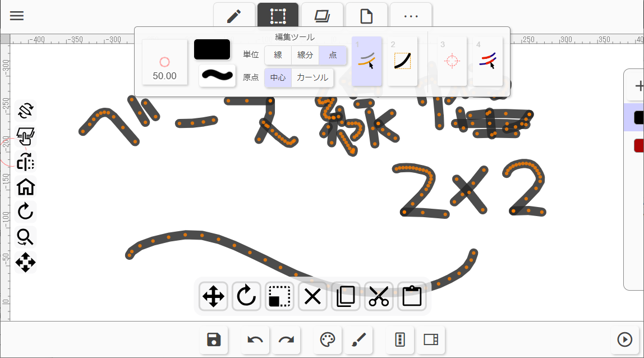Image resolution: width=644 pixels, height=358 pixels.
Task: Open the more options menu with three dots
Action: pyautogui.click(x=411, y=15)
